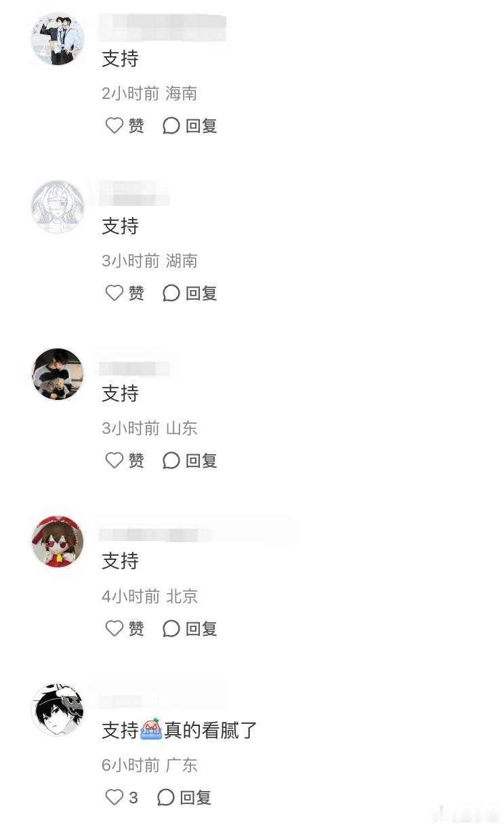Reply to the Hainan (海南) comment
This screenshot has height=827, width=504.
(x=190, y=125)
